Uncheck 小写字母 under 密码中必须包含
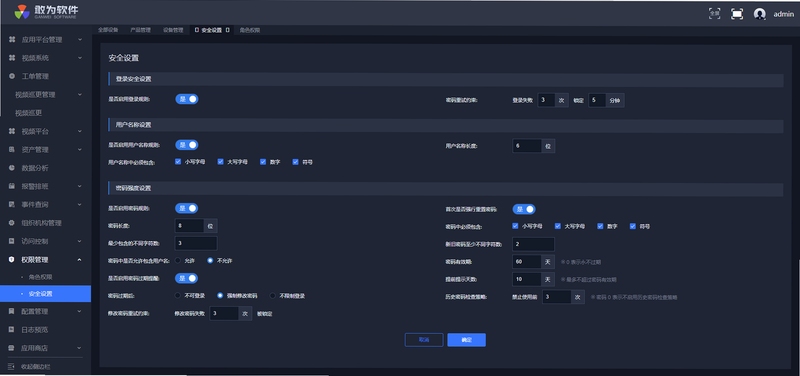Screen dimensions: 800x376 [x=515, y=225]
